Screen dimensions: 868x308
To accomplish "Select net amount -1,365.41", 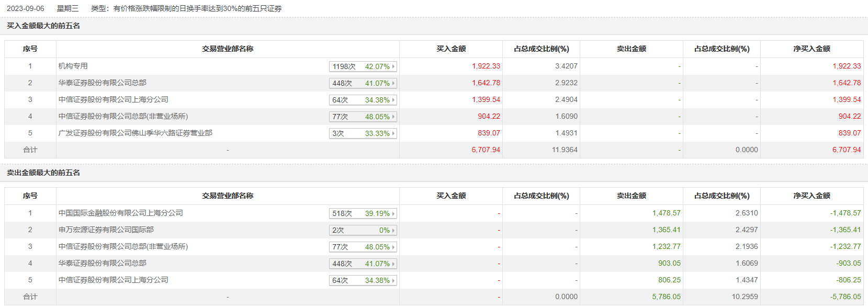I will pyautogui.click(x=846, y=230).
